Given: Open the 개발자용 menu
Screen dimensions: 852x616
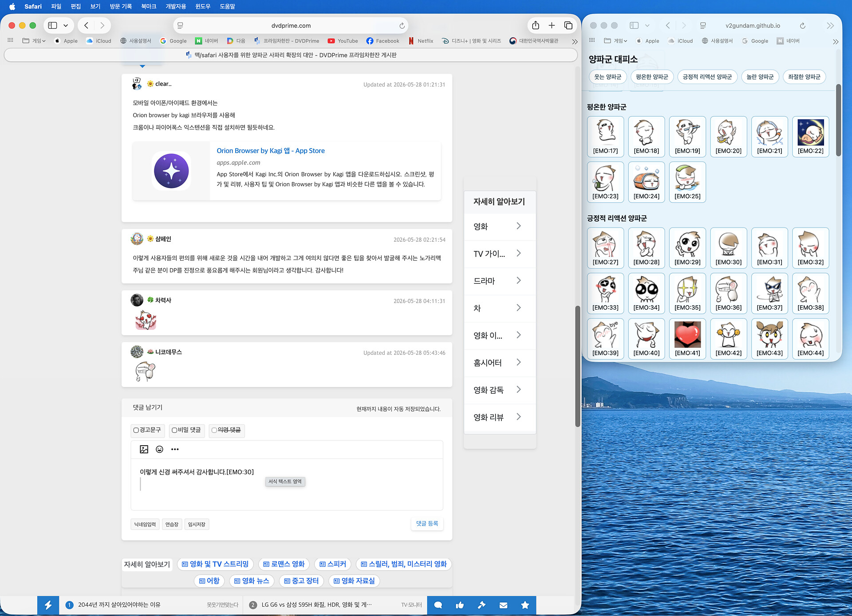Looking at the screenshot, I should click(176, 6).
